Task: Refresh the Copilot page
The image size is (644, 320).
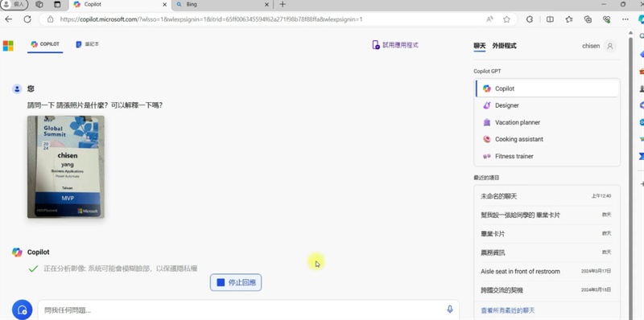Action: 27,19
